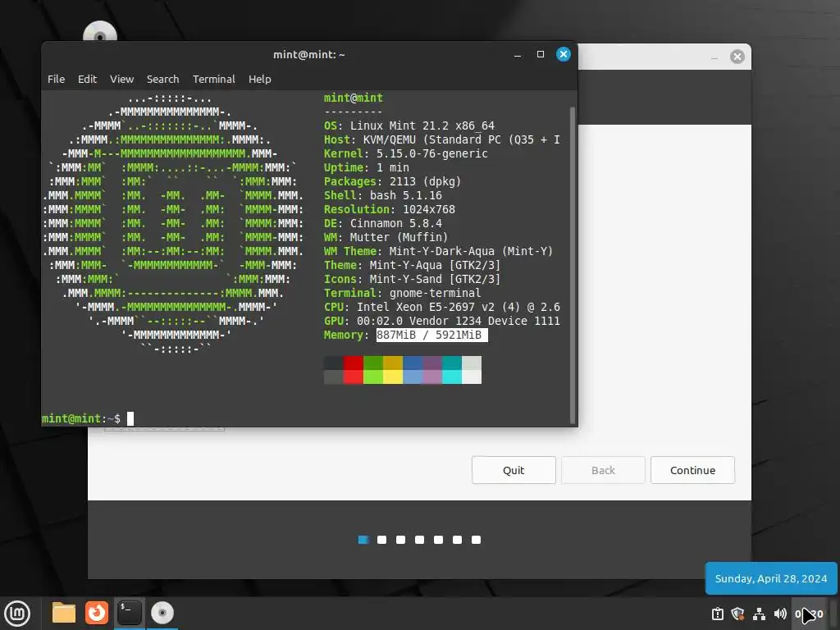This screenshot has width=840, height=630.
Task: Click the terminal vertical scrollbar
Action: click(x=573, y=265)
